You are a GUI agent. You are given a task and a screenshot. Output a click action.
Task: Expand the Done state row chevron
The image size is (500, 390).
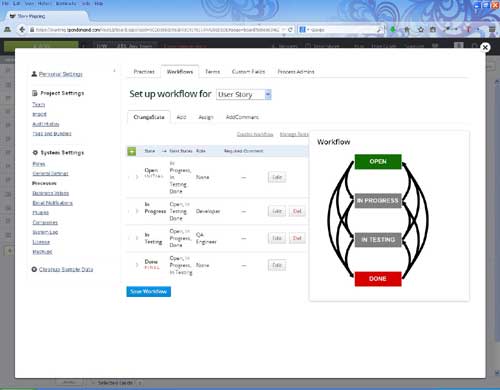click(x=137, y=265)
